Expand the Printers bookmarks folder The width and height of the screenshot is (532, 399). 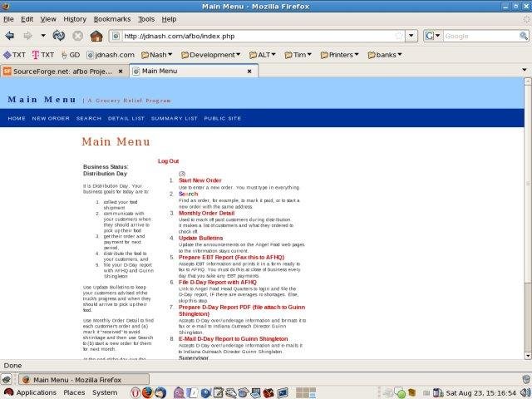pyautogui.click(x=339, y=55)
